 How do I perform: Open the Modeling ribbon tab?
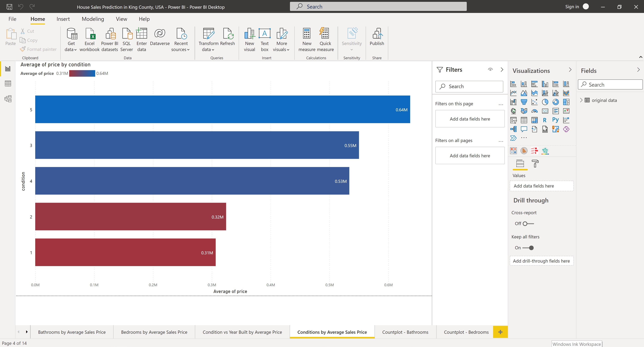tap(93, 19)
